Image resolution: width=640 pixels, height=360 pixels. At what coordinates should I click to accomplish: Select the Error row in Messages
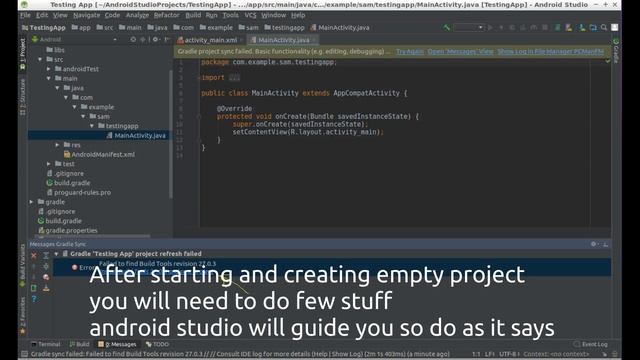click(332, 267)
